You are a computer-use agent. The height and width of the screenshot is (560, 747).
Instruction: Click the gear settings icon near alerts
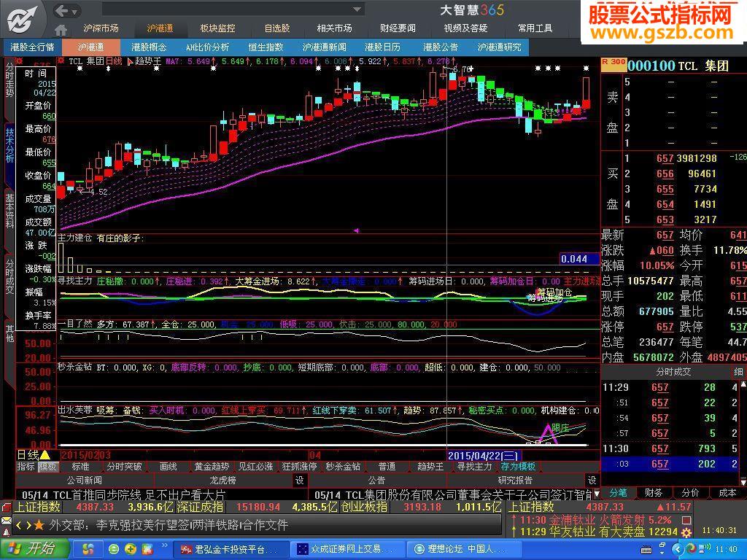pos(686,532)
